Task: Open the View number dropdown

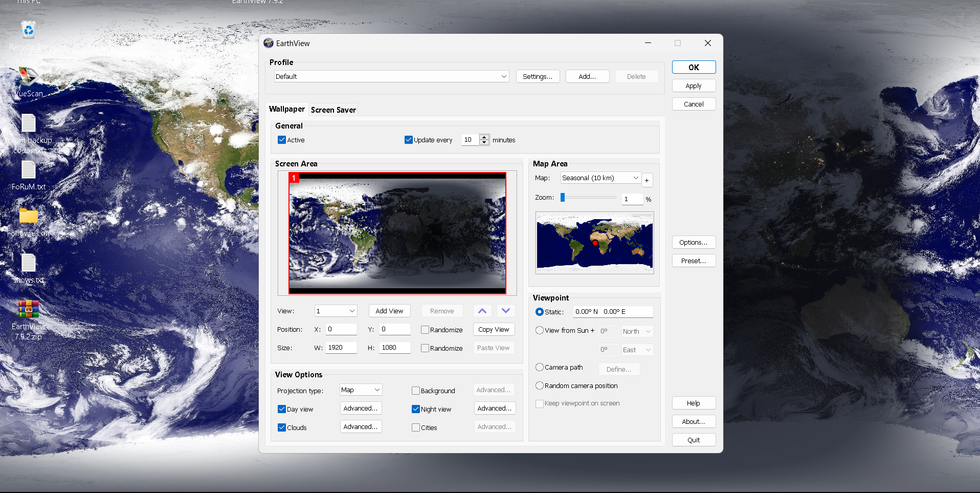Action: pos(336,311)
